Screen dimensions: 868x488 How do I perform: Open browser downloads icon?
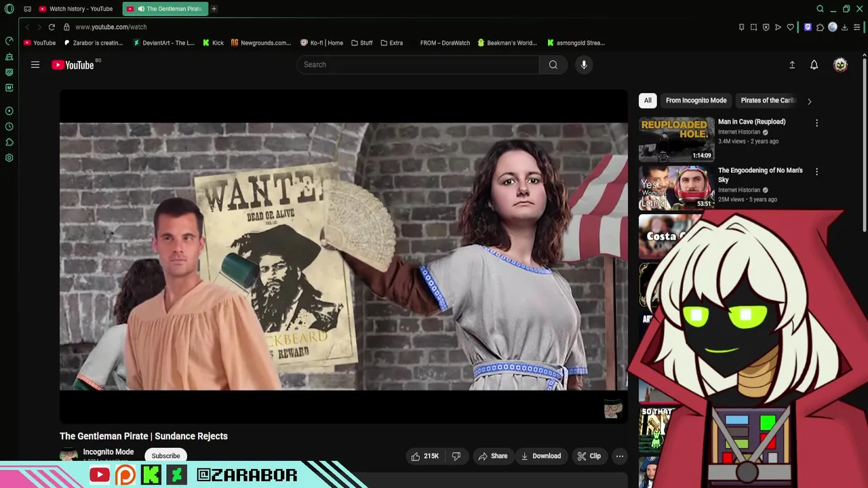tap(845, 27)
